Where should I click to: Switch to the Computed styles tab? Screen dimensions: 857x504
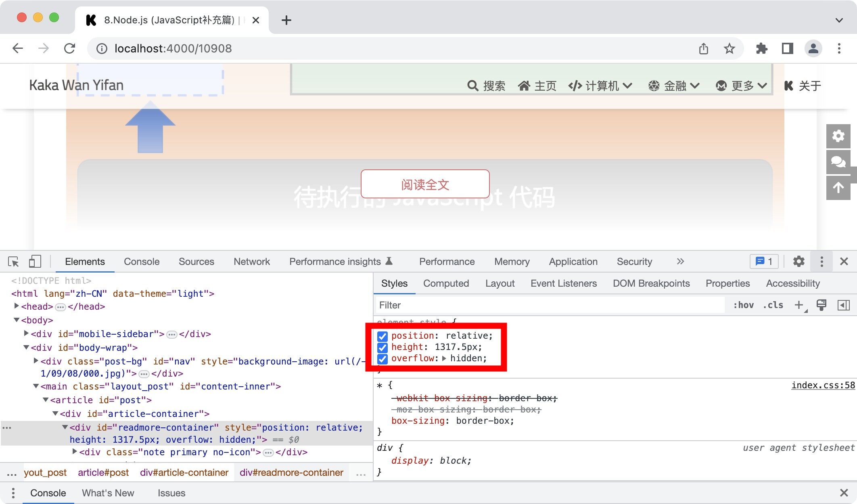pos(446,283)
